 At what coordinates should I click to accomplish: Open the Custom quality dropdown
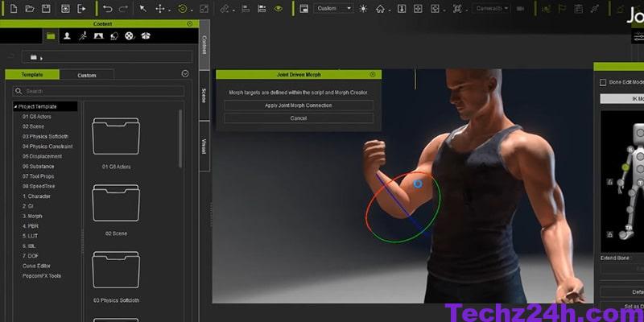click(x=333, y=8)
